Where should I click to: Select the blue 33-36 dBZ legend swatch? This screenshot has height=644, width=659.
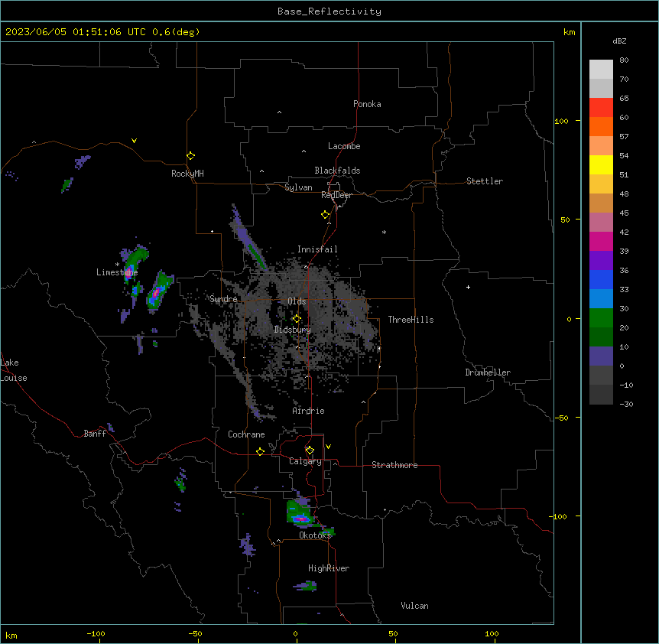tap(601, 279)
